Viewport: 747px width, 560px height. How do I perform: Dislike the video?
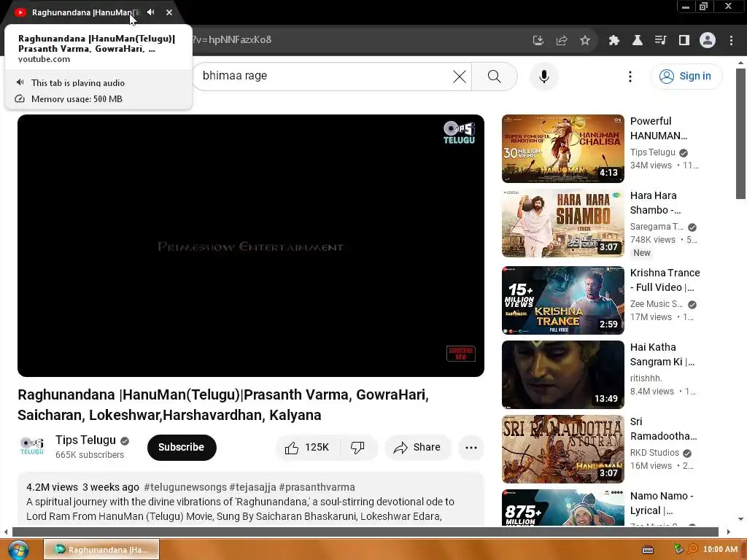click(x=357, y=447)
